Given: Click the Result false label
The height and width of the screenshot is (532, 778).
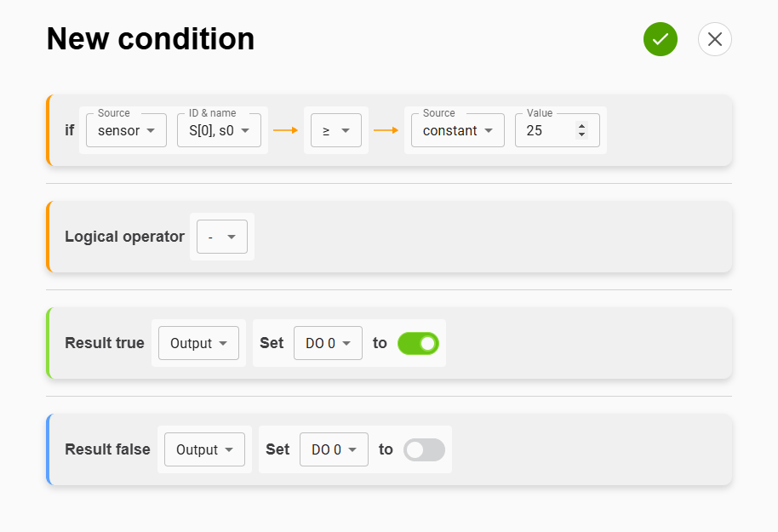Looking at the screenshot, I should coord(107,449).
